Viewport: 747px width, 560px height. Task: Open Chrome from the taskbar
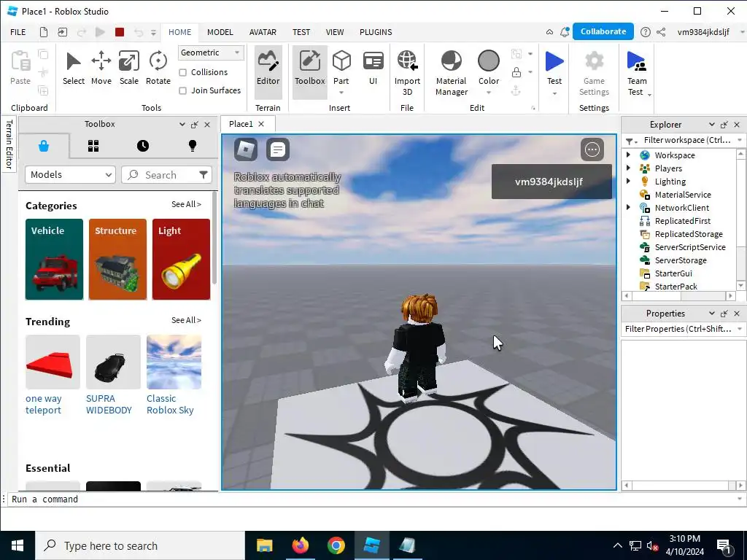[336, 545]
